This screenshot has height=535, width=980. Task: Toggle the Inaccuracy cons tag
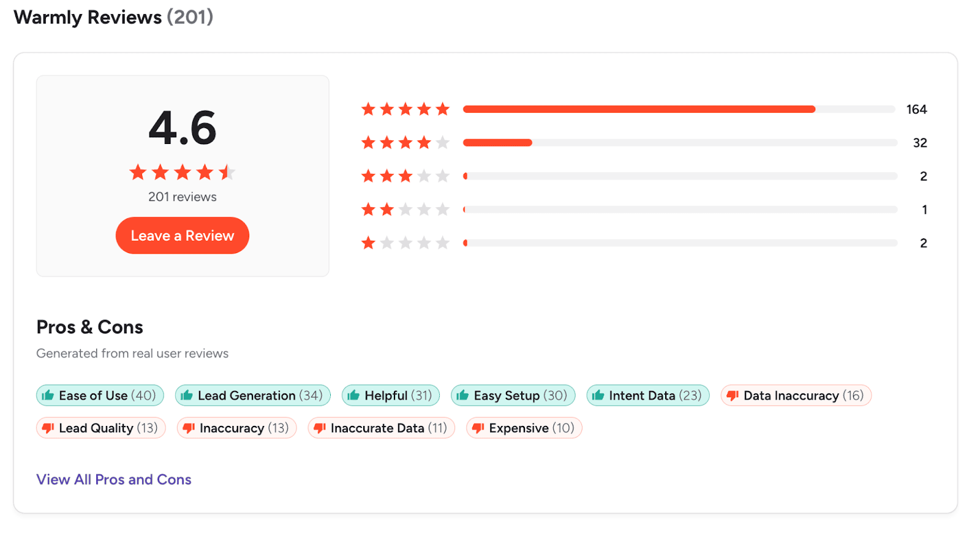(236, 428)
